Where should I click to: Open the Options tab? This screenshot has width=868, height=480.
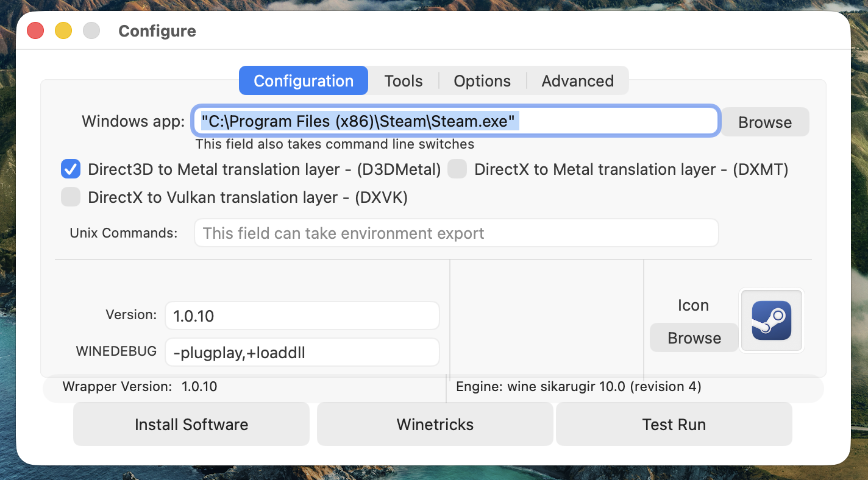coord(482,80)
